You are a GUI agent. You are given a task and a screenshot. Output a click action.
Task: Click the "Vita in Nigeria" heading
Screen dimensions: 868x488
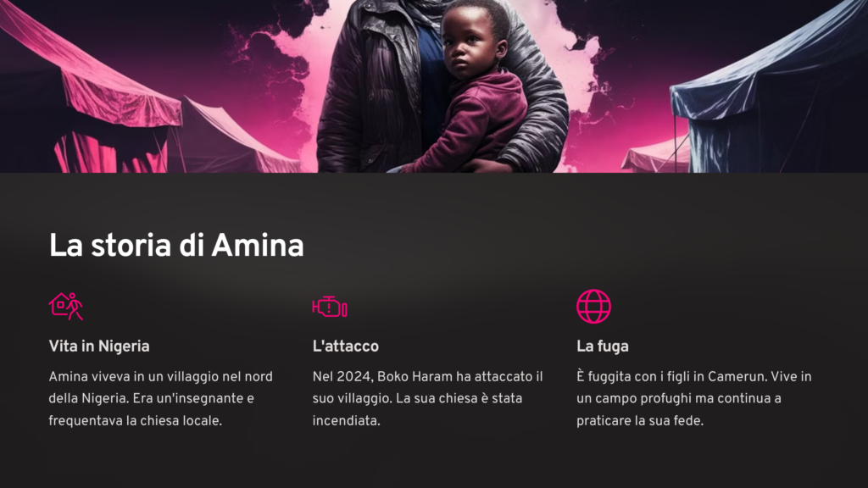tap(99, 347)
